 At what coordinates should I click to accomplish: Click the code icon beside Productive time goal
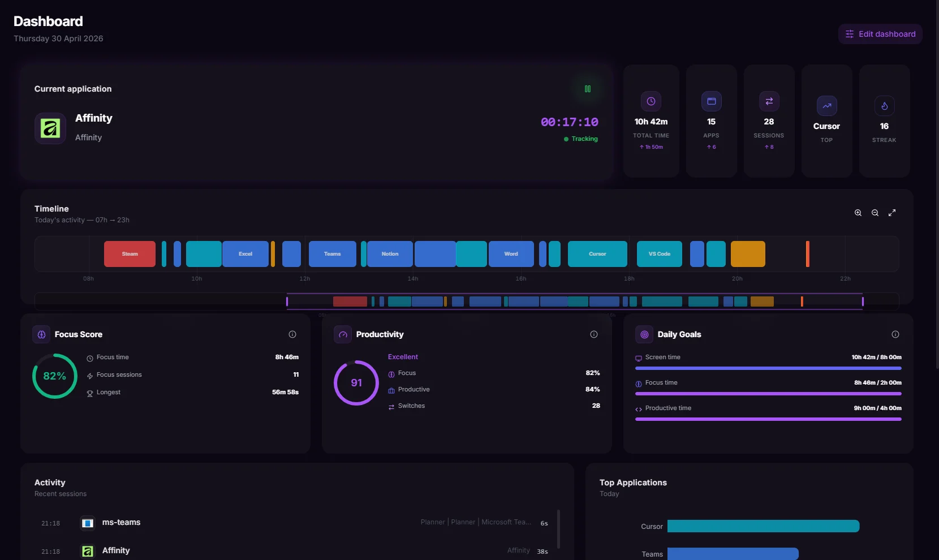(x=639, y=409)
